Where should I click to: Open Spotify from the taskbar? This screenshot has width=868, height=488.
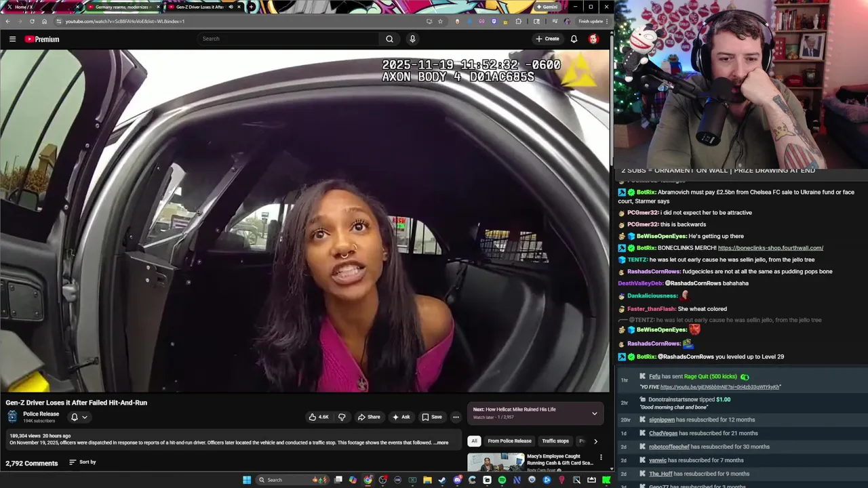tap(502, 480)
